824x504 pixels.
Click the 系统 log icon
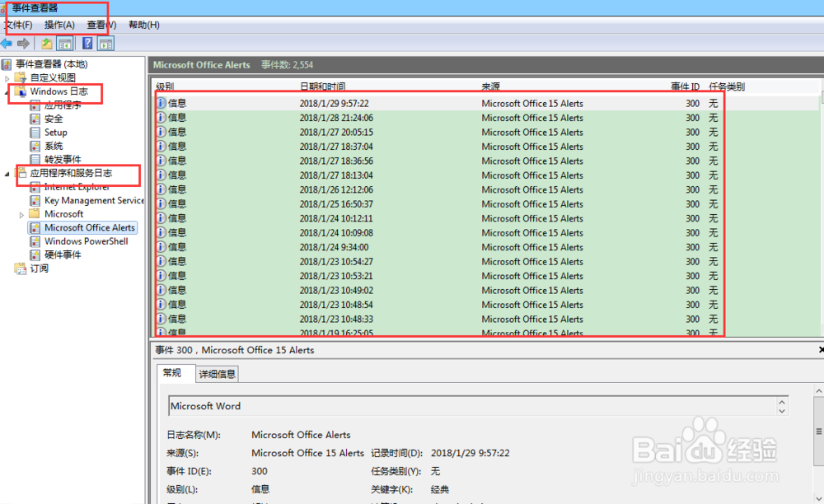click(x=35, y=146)
